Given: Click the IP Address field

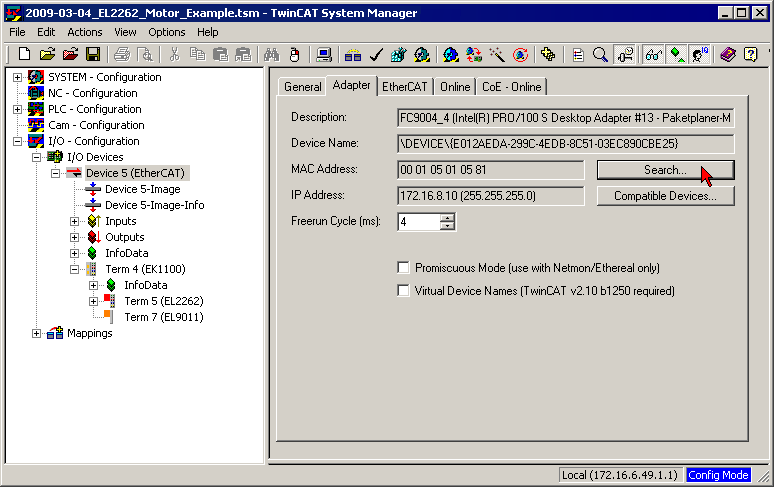Looking at the screenshot, I should [491, 196].
